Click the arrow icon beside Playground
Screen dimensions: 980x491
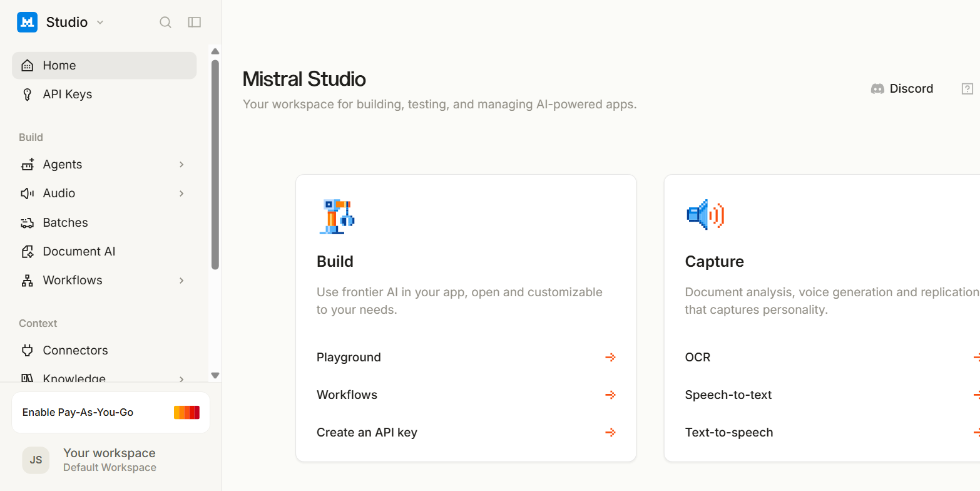(610, 358)
